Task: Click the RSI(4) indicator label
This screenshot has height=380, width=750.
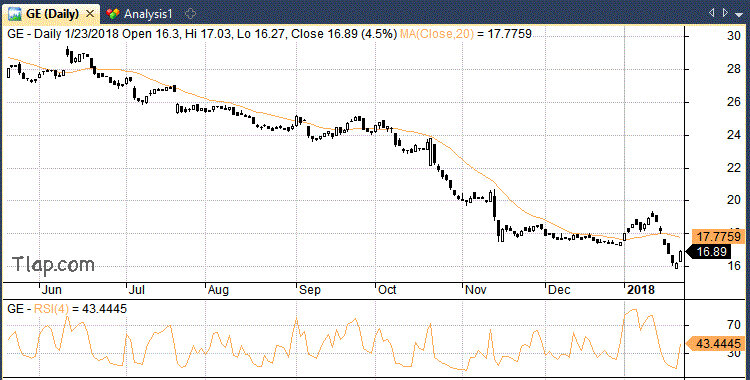Action: (x=51, y=309)
